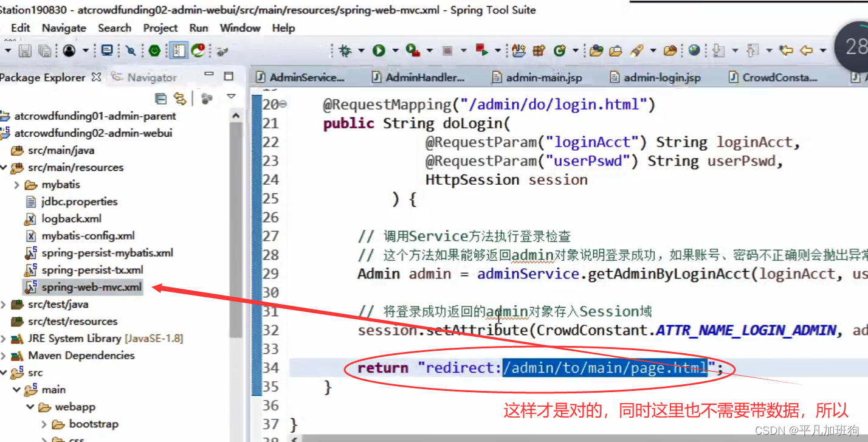Click the New Java Class icon
This screenshot has width=868, height=442.
coord(560,50)
